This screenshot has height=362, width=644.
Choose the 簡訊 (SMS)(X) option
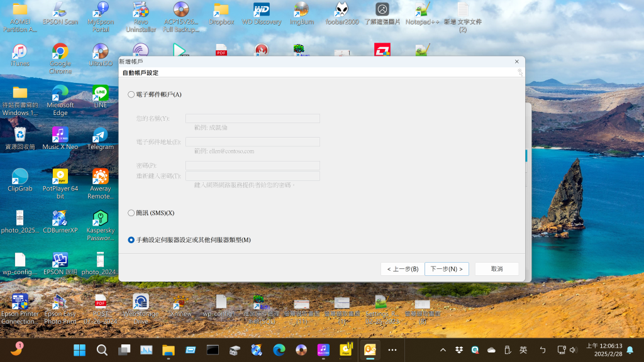(131, 213)
